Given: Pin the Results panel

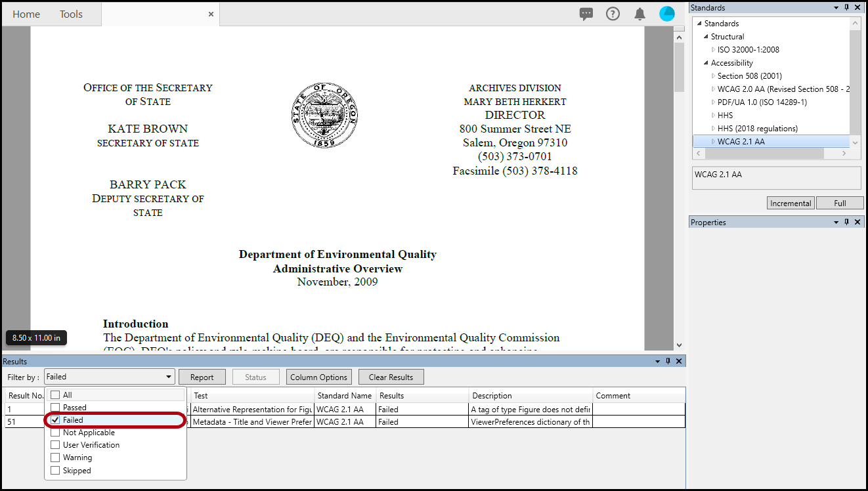Looking at the screenshot, I should coord(668,362).
